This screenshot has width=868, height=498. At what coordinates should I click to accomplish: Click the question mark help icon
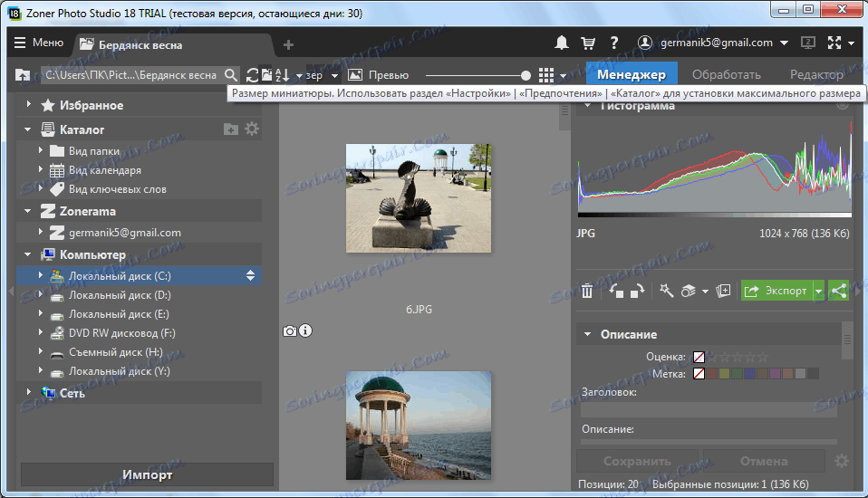point(614,43)
